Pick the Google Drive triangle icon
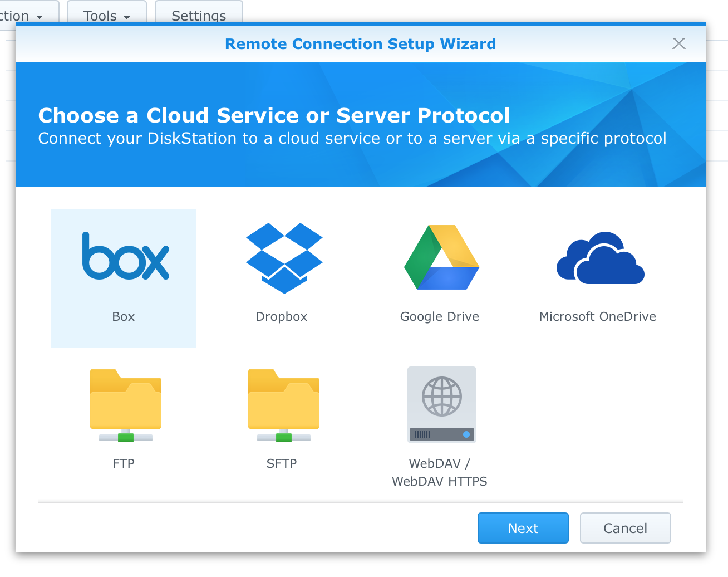The width and height of the screenshot is (728, 577). tap(441, 257)
